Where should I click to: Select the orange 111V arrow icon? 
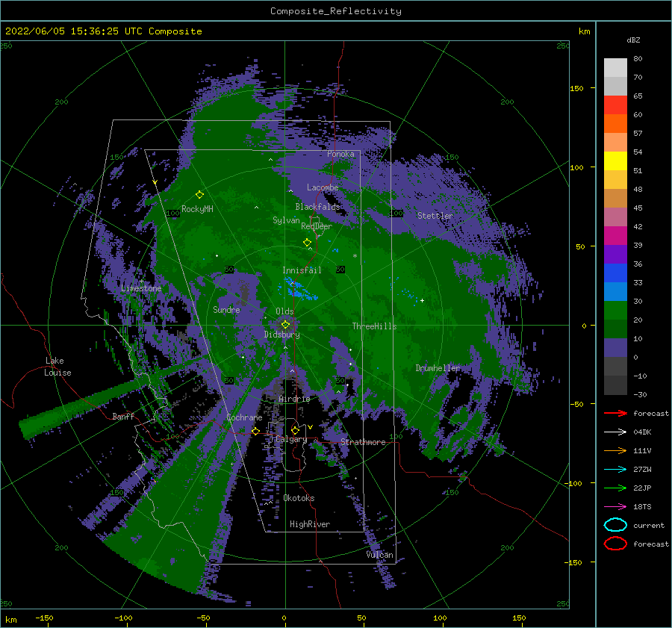[615, 450]
